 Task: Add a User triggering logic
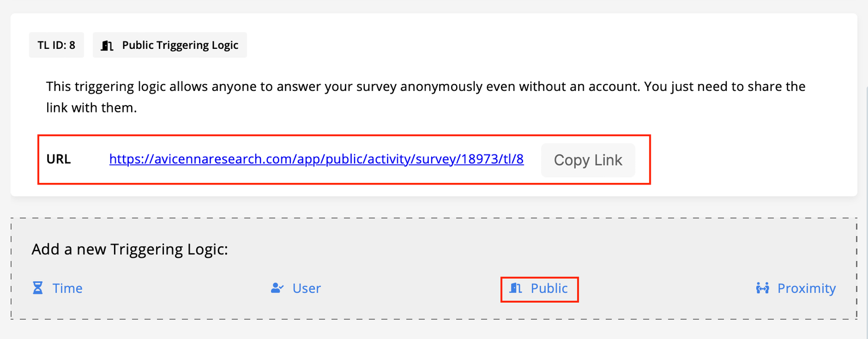click(x=306, y=288)
